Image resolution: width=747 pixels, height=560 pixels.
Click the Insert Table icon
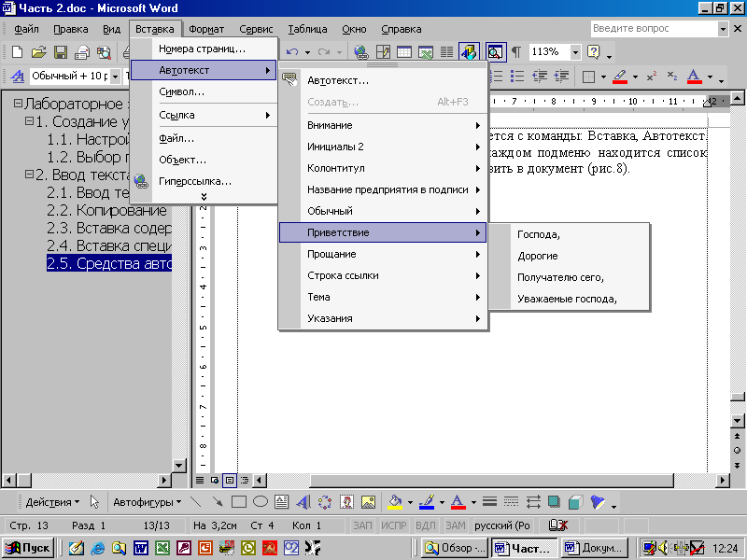pos(404,52)
